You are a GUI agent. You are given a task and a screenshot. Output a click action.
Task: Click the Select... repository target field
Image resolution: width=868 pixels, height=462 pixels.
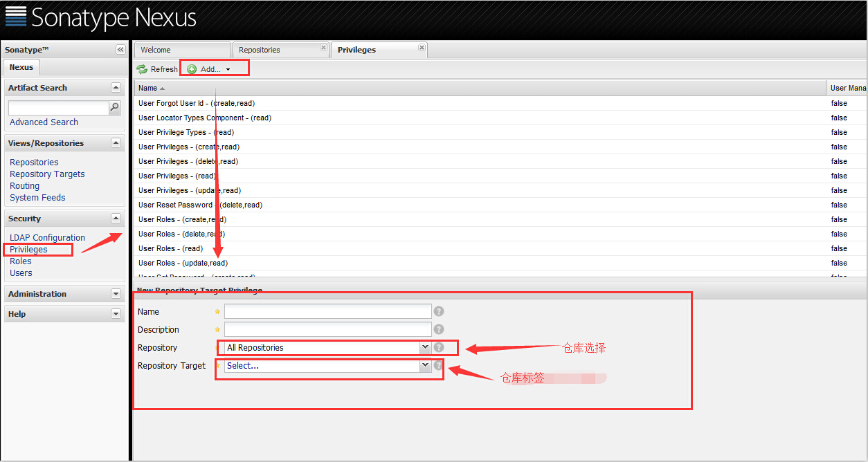pos(322,366)
